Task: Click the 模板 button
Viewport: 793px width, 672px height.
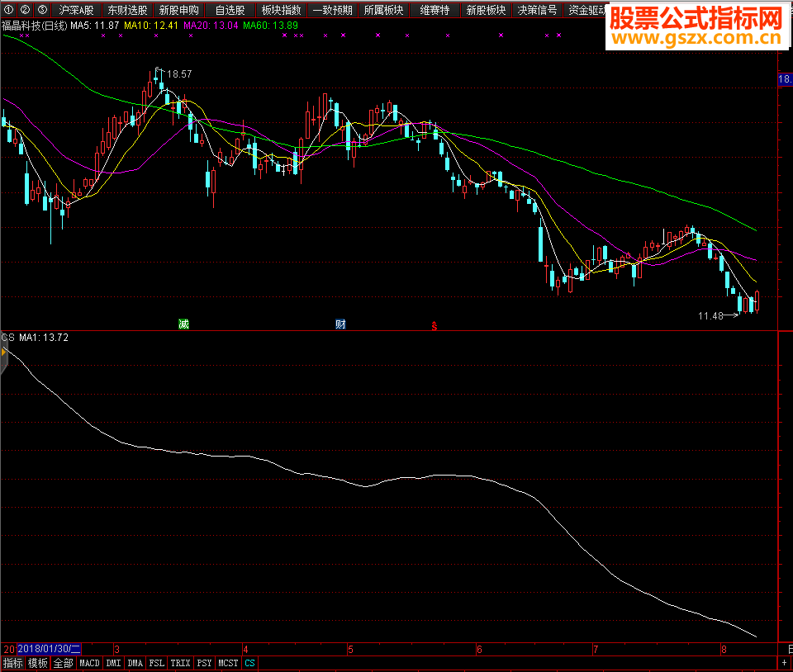Action: 38,663
